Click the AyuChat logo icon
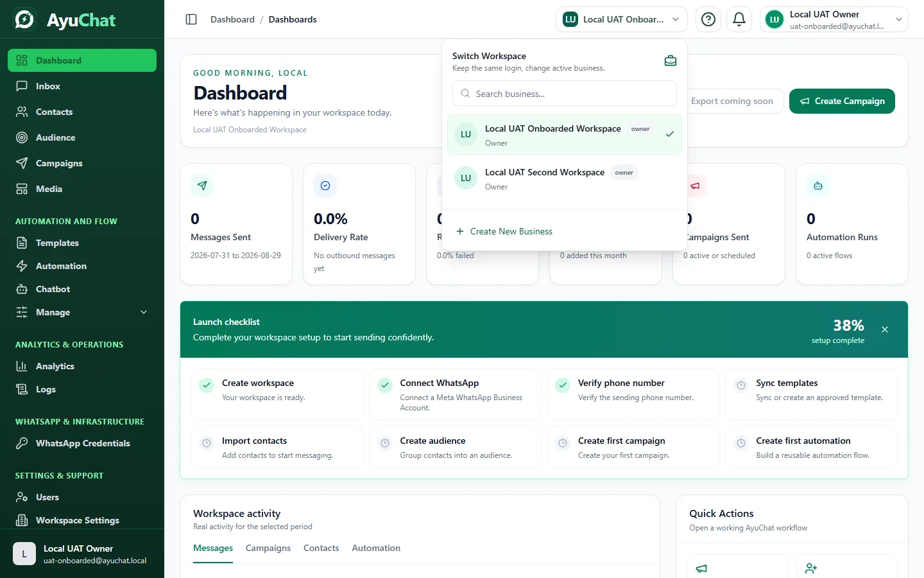924x578 pixels. click(x=24, y=19)
